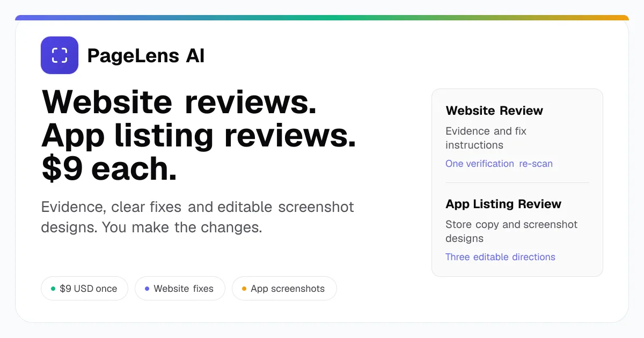The image size is (644, 338).
Task: Open the "One verification re-scan" link
Action: (499, 164)
